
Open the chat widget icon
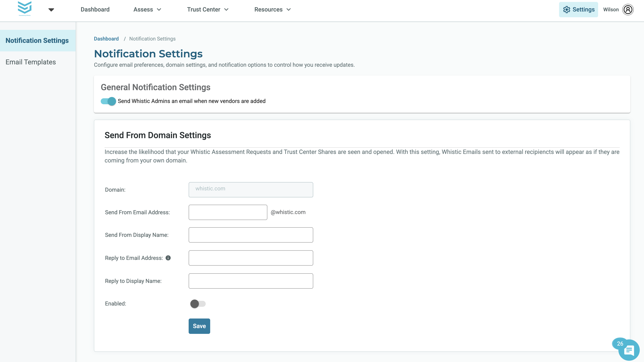click(x=629, y=350)
